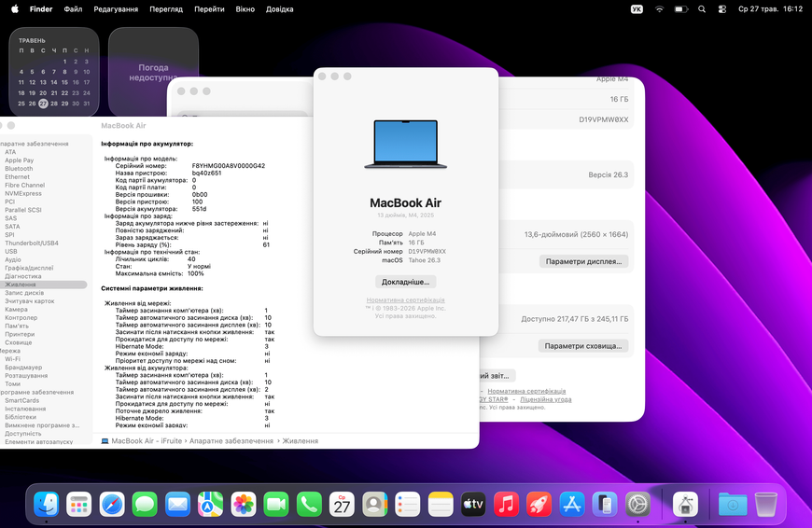Launch Apple TV from the Dock
The height and width of the screenshot is (528, 812).
click(x=473, y=504)
